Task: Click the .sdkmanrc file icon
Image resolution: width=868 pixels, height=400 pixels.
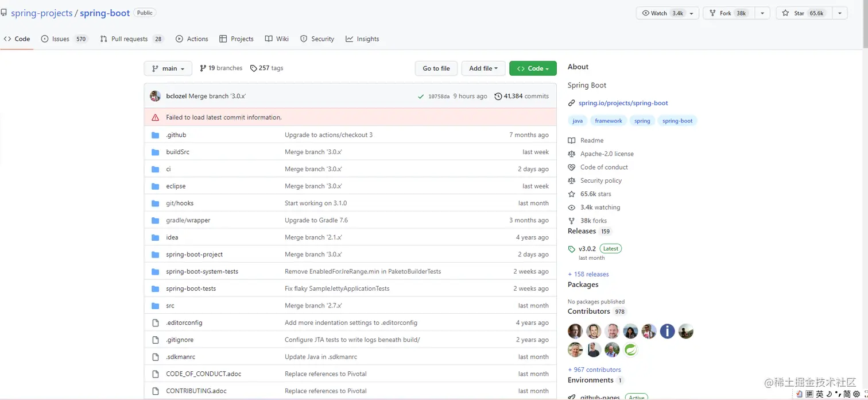Action: [155, 357]
